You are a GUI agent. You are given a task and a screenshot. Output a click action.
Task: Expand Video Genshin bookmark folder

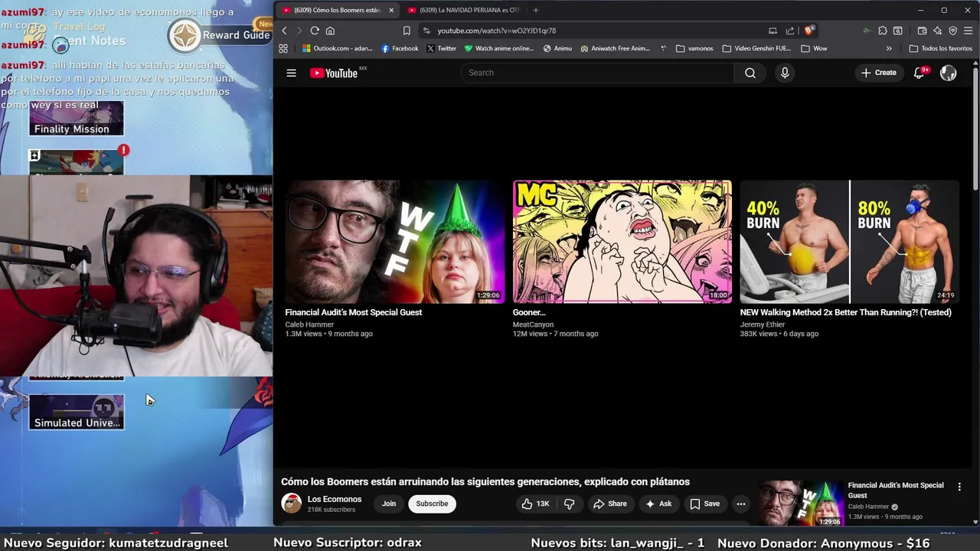756,48
